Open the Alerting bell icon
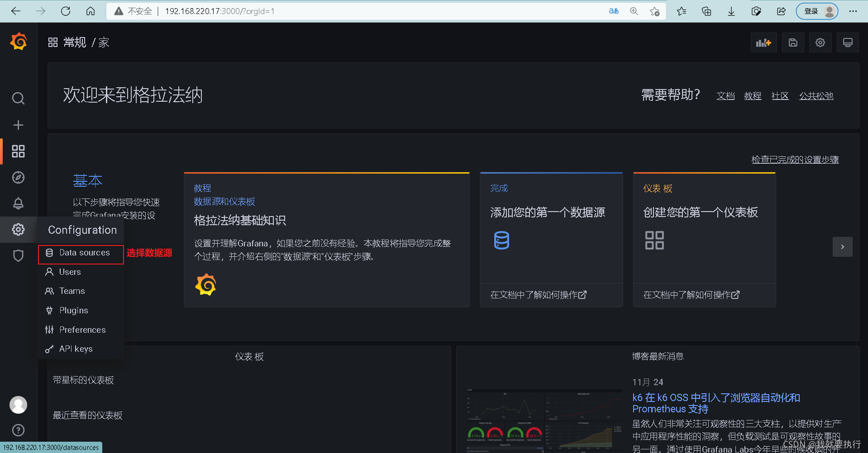This screenshot has height=453, width=868. click(18, 203)
